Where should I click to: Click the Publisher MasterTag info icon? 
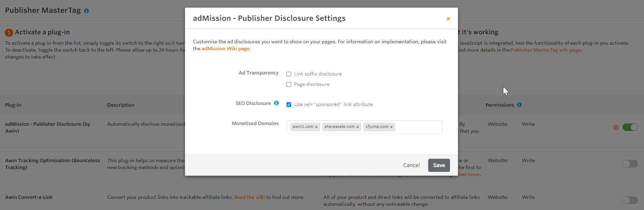pyautogui.click(x=87, y=11)
